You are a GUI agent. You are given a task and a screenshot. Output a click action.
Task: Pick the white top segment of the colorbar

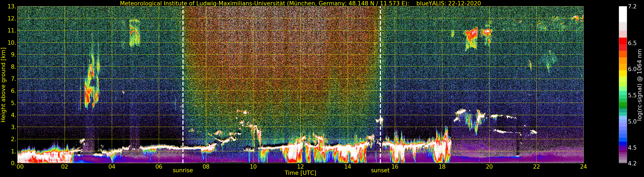[x=623, y=14]
